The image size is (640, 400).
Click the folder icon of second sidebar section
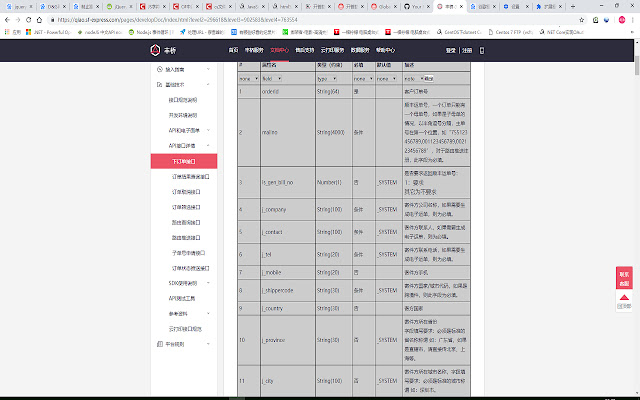[x=160, y=84]
